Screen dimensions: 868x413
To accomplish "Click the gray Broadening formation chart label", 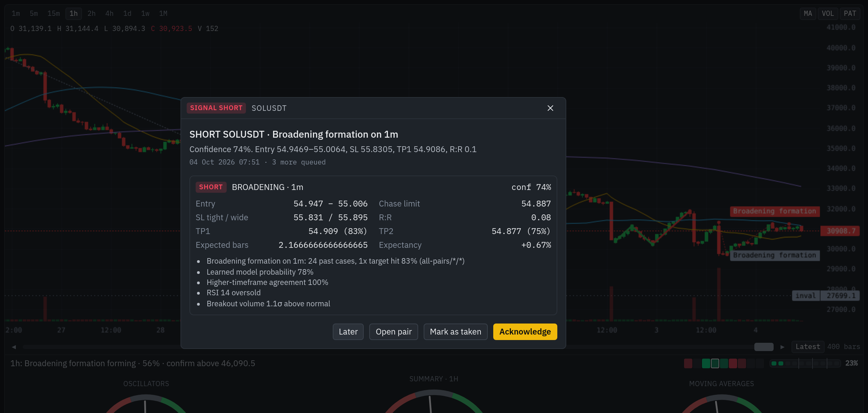I will click(x=775, y=255).
